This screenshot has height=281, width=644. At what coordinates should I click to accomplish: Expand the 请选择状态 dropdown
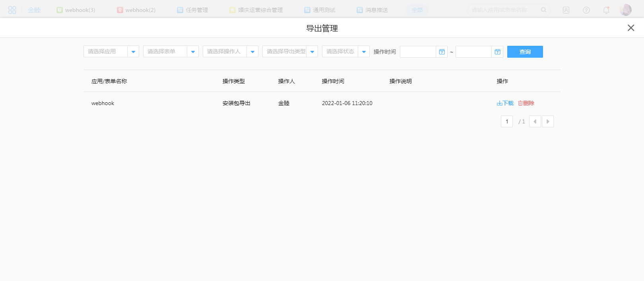(364, 52)
